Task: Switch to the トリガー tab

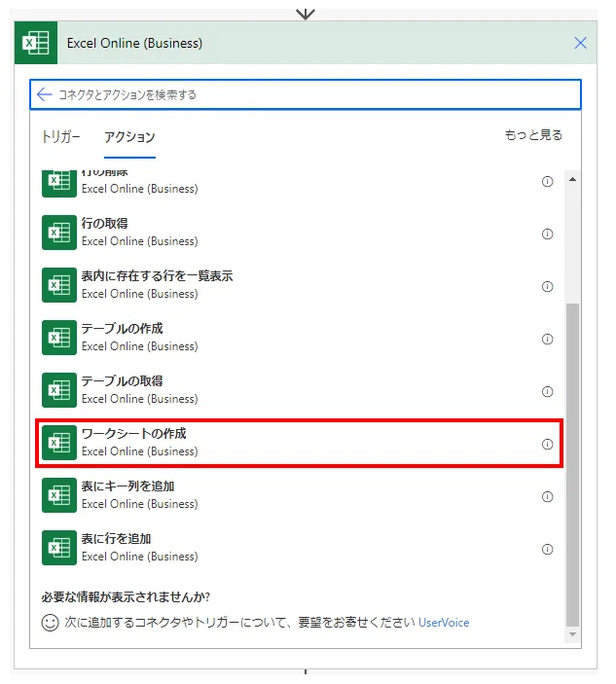Action: point(60,137)
